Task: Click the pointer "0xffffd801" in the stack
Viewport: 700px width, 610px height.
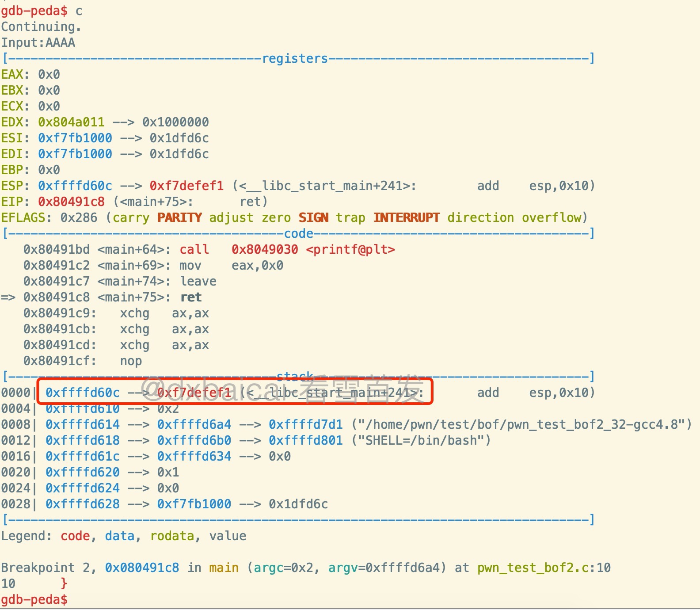Action: pos(306,441)
